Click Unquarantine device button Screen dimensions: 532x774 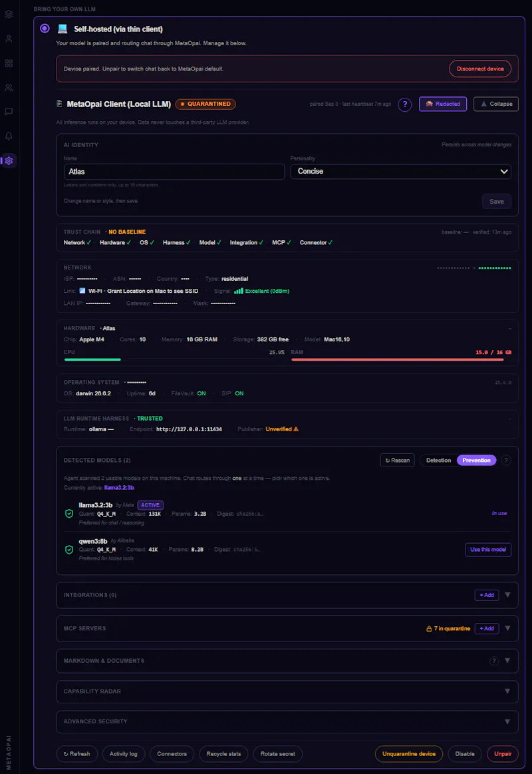click(x=409, y=754)
